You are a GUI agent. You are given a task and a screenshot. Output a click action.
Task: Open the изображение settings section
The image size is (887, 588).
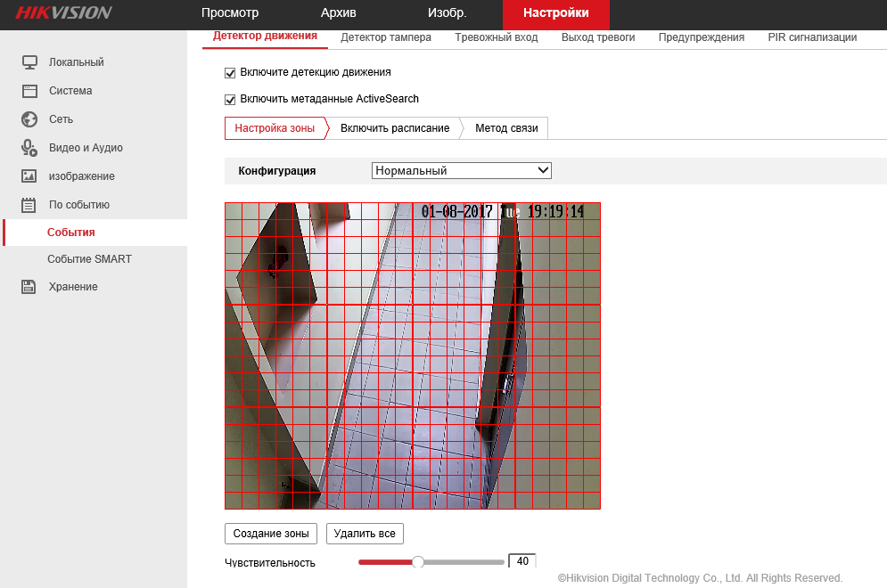click(x=81, y=176)
